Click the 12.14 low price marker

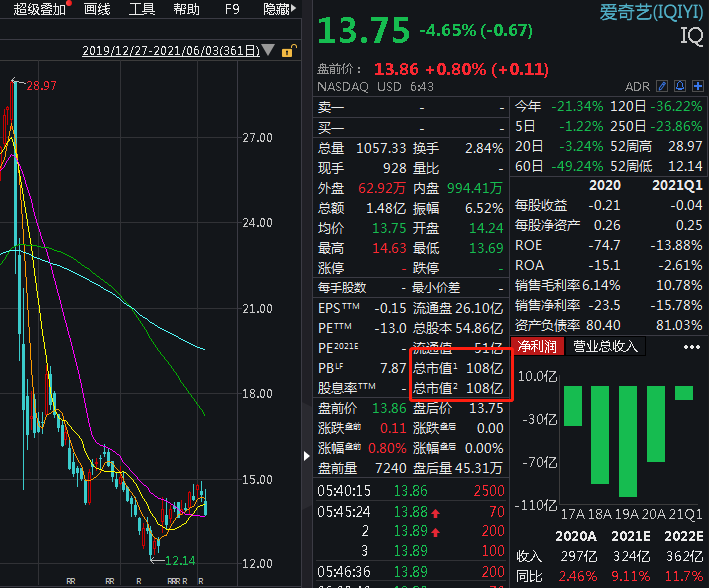click(180, 561)
